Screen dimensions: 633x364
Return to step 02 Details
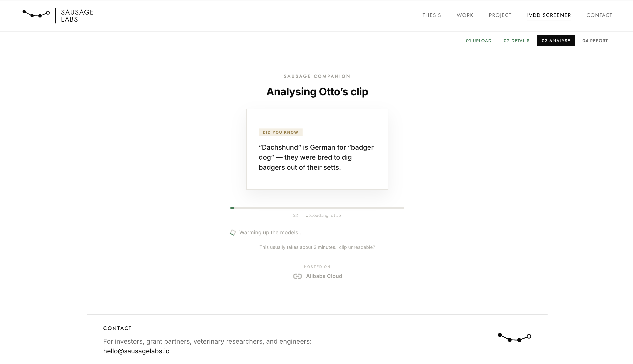pyautogui.click(x=516, y=41)
